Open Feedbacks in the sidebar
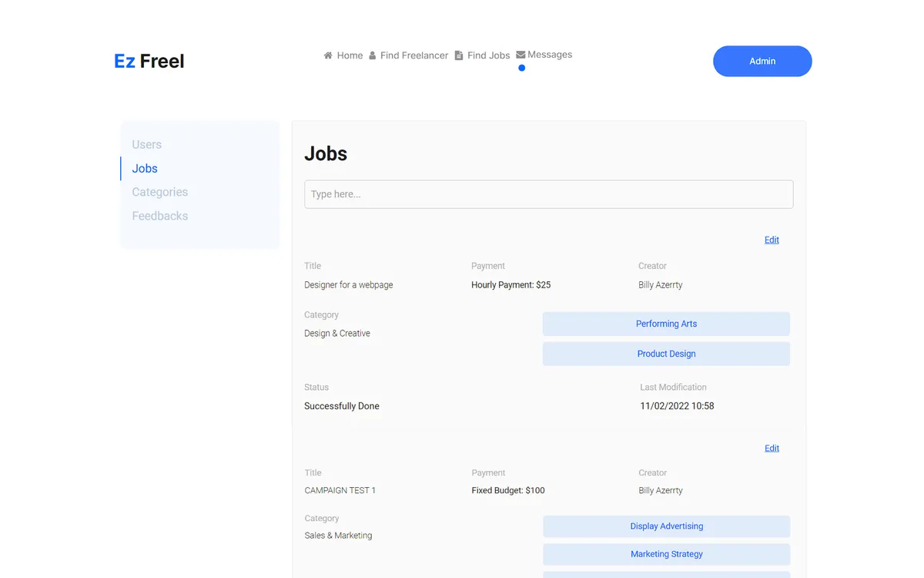Image resolution: width=924 pixels, height=578 pixels. 160,216
